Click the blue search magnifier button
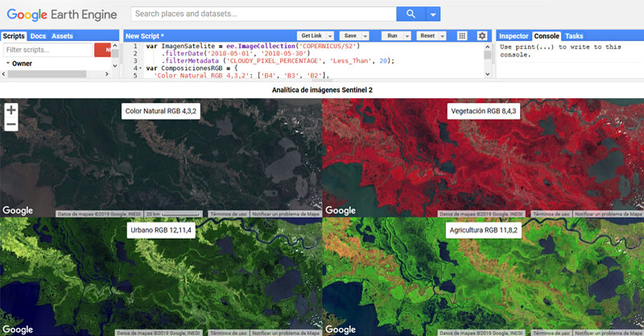Image resolution: width=644 pixels, height=336 pixels. (411, 14)
